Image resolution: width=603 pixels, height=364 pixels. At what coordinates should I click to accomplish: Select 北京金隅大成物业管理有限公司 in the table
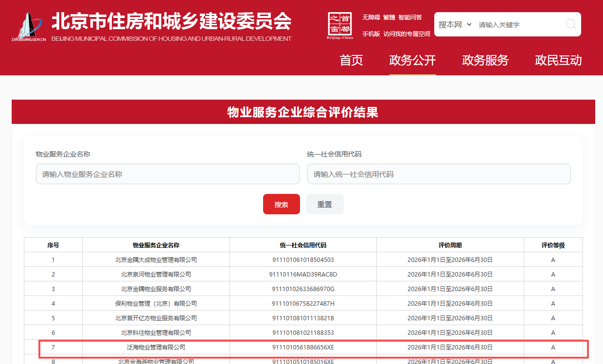pyautogui.click(x=156, y=260)
